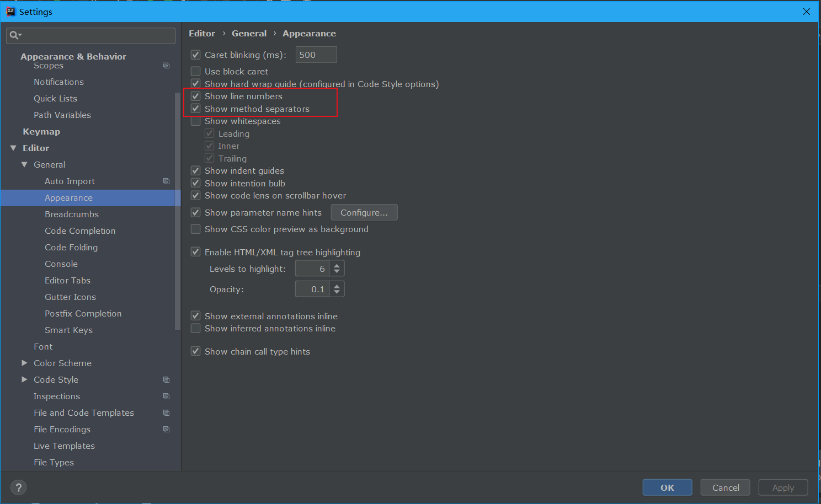Viewport: 821px width, 504px height.
Task: Enable Use block caret
Action: 195,71
